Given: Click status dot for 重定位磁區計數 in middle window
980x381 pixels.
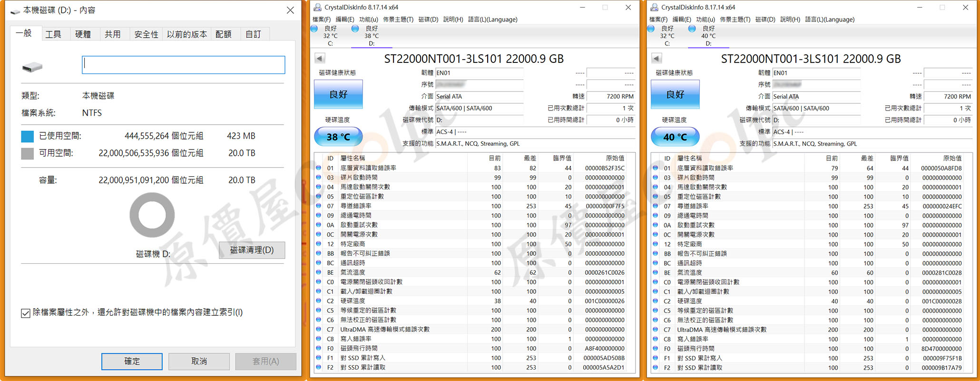Looking at the screenshot, I should (x=319, y=196).
